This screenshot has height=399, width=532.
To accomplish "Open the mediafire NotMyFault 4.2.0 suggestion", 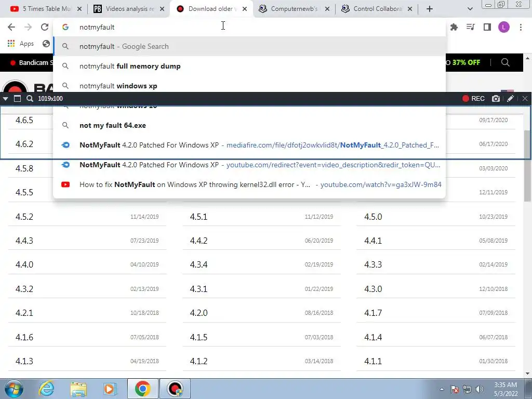I will 249,145.
